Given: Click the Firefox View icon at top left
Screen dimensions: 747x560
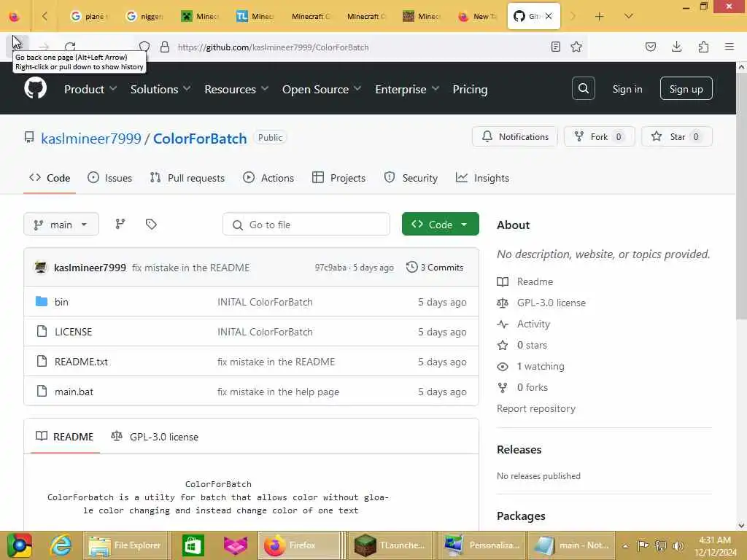Looking at the screenshot, I should tap(15, 16).
